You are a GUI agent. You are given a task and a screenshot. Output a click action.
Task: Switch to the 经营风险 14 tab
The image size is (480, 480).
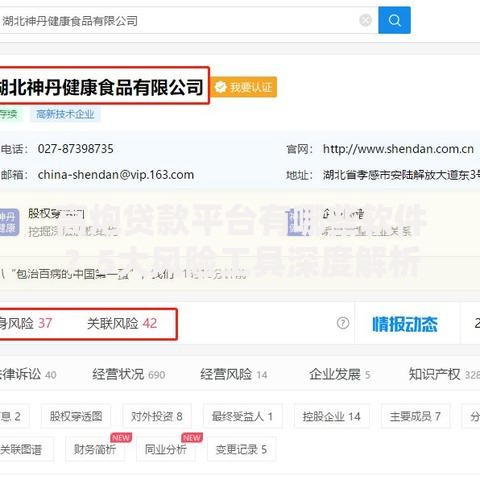pos(234,374)
